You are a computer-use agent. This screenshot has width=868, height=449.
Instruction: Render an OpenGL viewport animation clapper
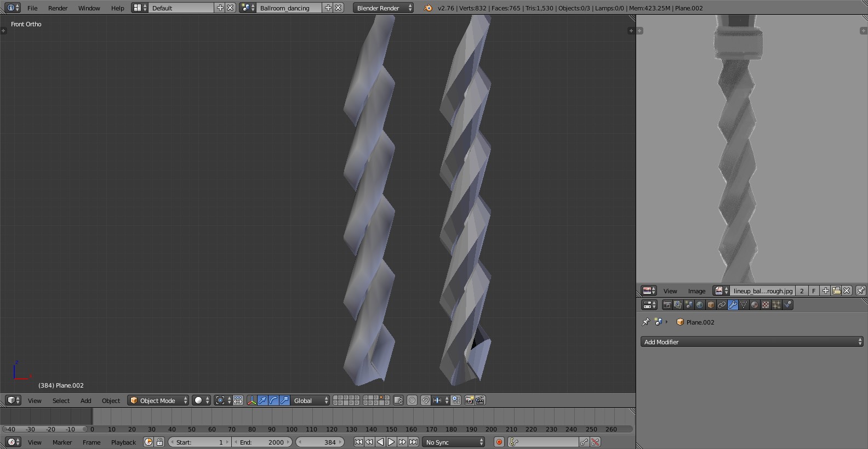coord(480,400)
